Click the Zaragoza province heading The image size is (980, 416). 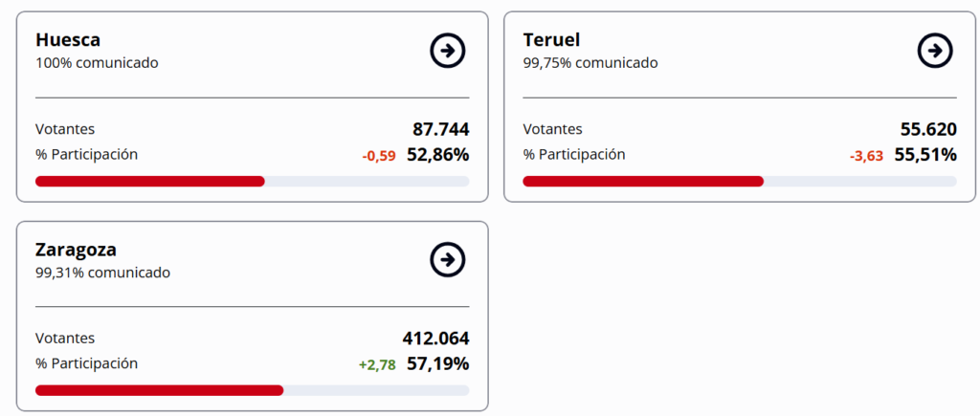76,250
